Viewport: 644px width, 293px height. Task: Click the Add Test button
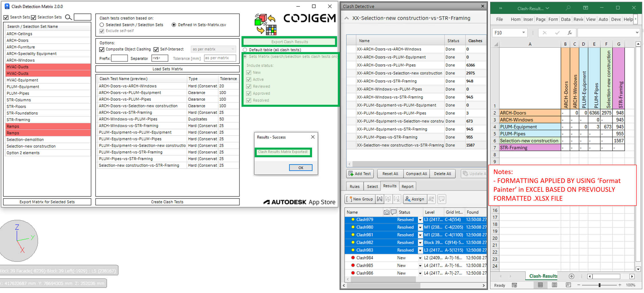[x=360, y=174]
